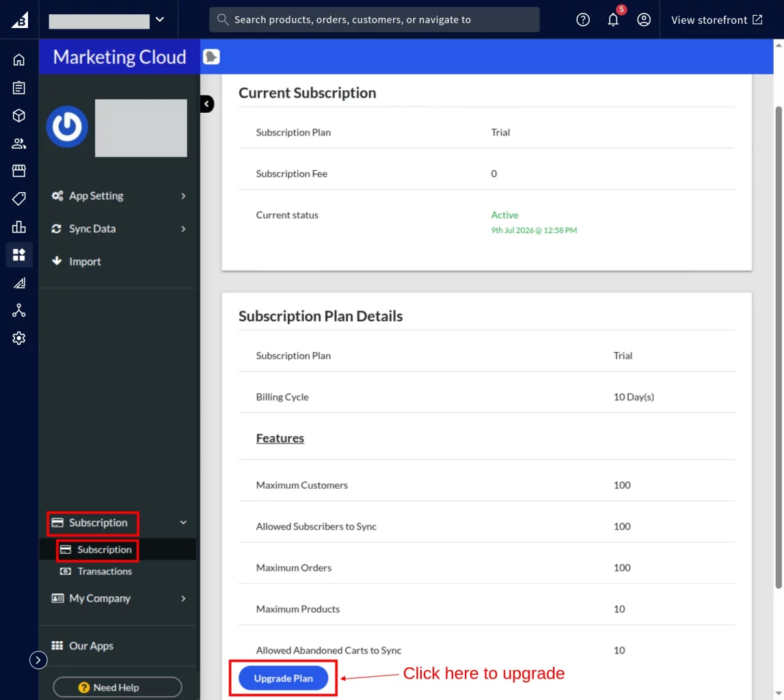The width and height of the screenshot is (784, 700).
Task: Open the store name dropdown arrow
Action: [159, 20]
